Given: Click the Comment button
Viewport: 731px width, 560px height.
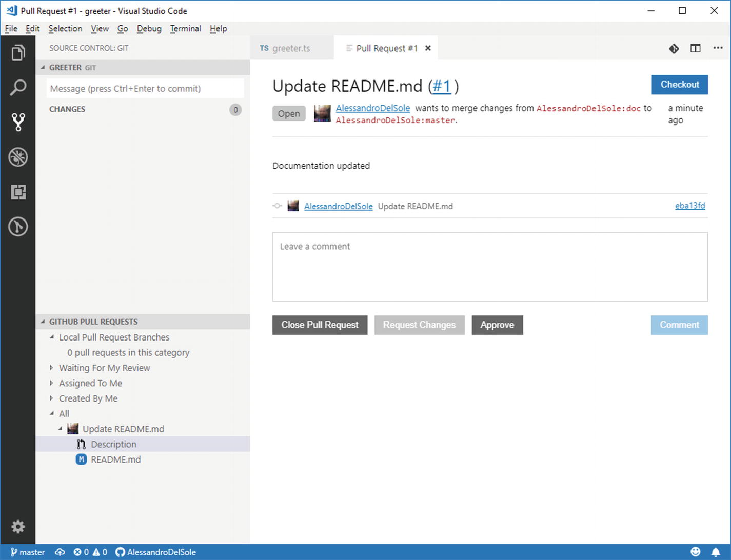Looking at the screenshot, I should click(679, 325).
